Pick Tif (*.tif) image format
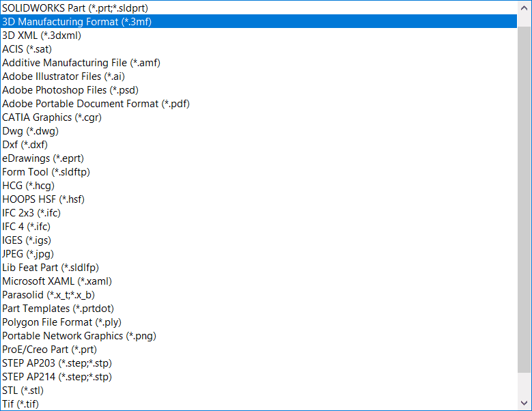The width and height of the screenshot is (532, 411). pos(259,404)
